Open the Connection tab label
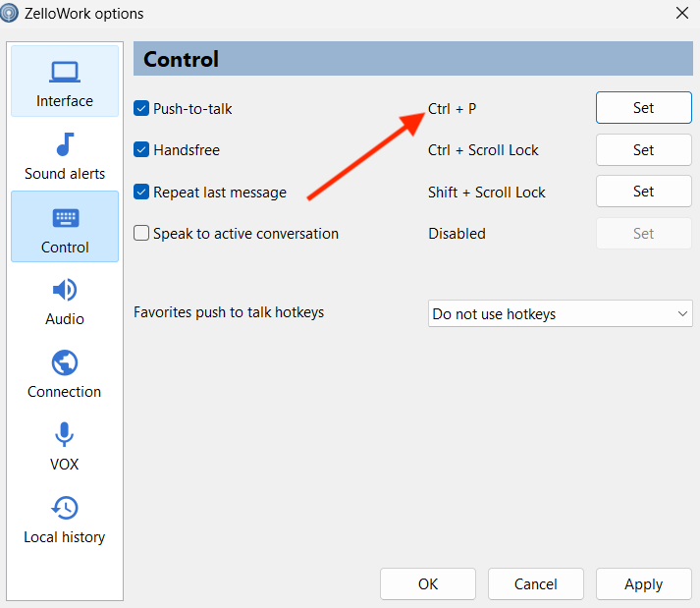 click(64, 392)
